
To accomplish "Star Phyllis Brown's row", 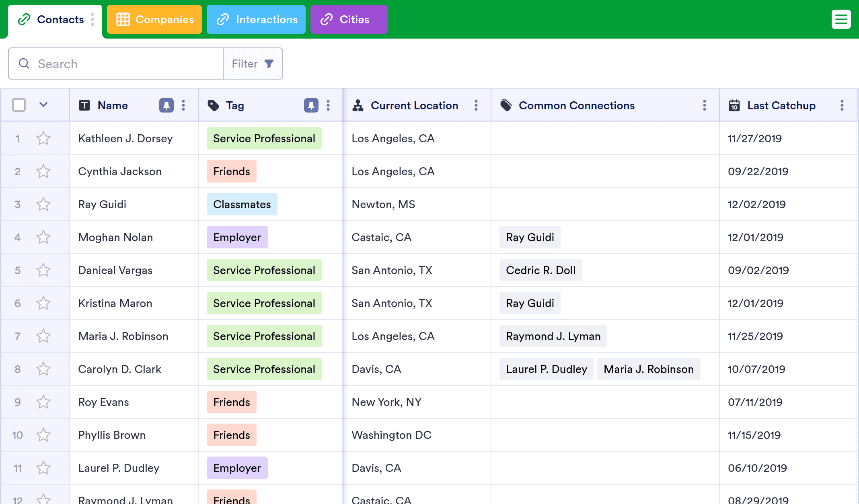I will 43,435.
